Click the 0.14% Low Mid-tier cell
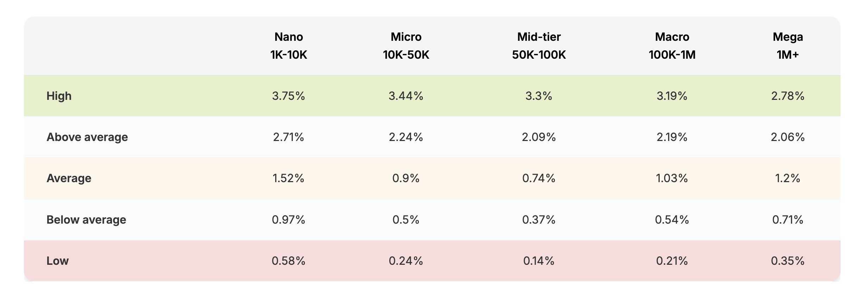The image size is (868, 301). click(x=539, y=261)
